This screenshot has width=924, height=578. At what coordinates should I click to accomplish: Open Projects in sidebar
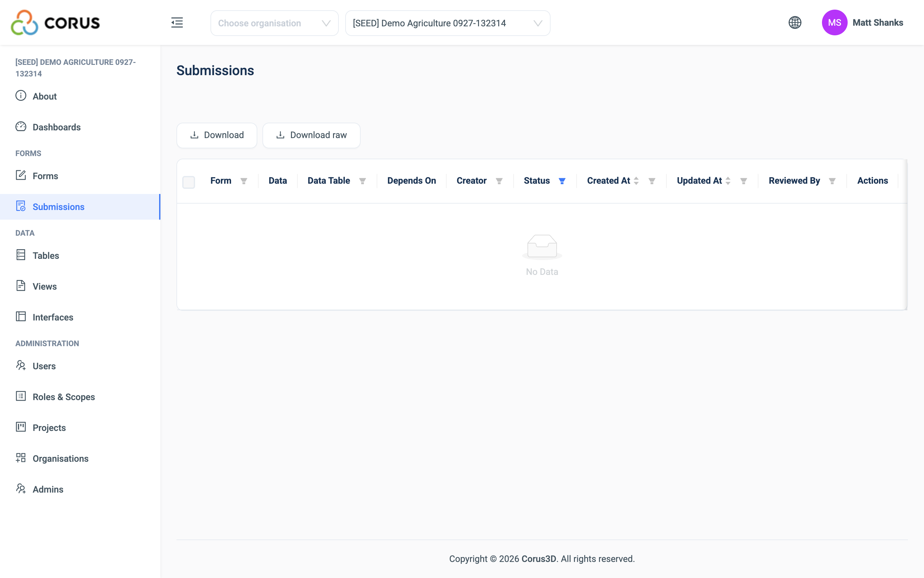[x=80, y=427]
